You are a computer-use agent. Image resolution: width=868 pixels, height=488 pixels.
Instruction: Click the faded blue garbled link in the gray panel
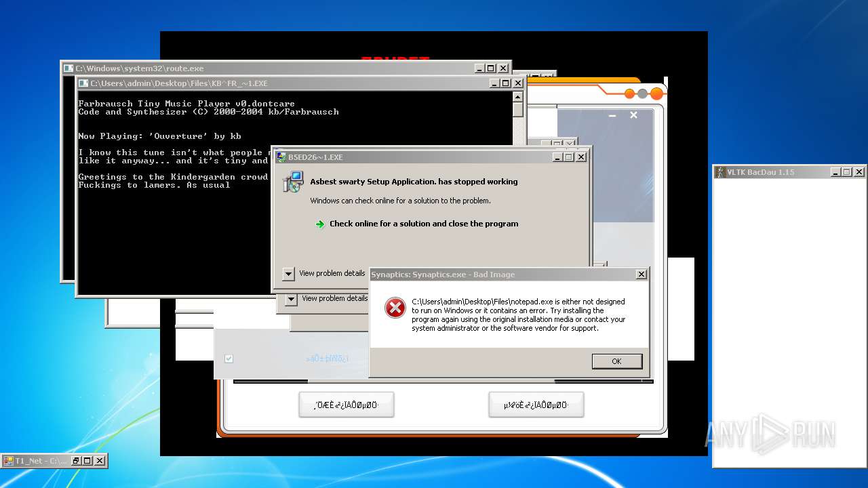328,359
